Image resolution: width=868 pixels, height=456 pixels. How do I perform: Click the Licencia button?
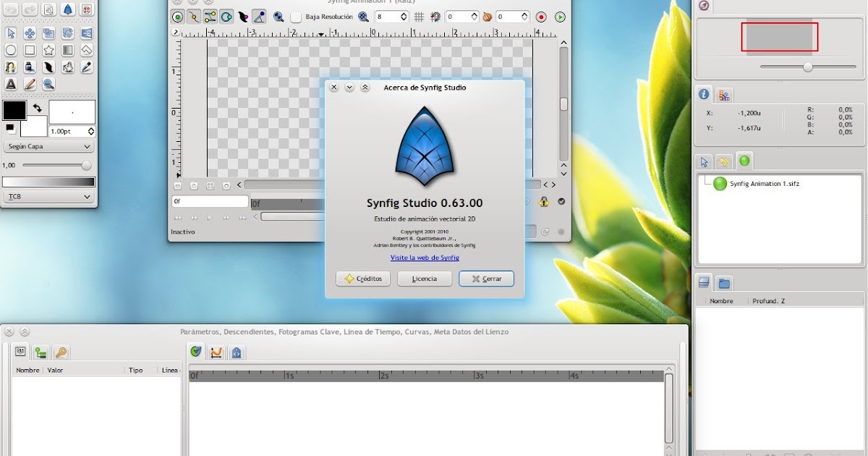click(425, 279)
